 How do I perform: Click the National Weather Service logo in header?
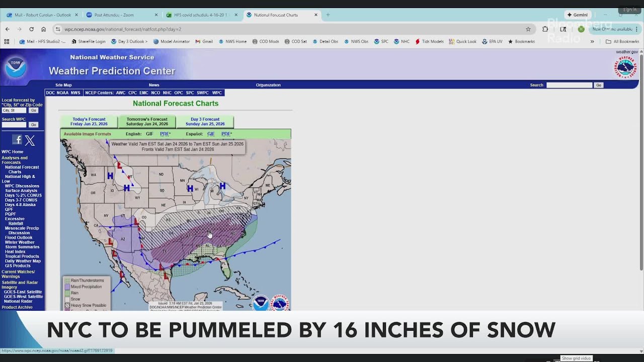point(625,67)
